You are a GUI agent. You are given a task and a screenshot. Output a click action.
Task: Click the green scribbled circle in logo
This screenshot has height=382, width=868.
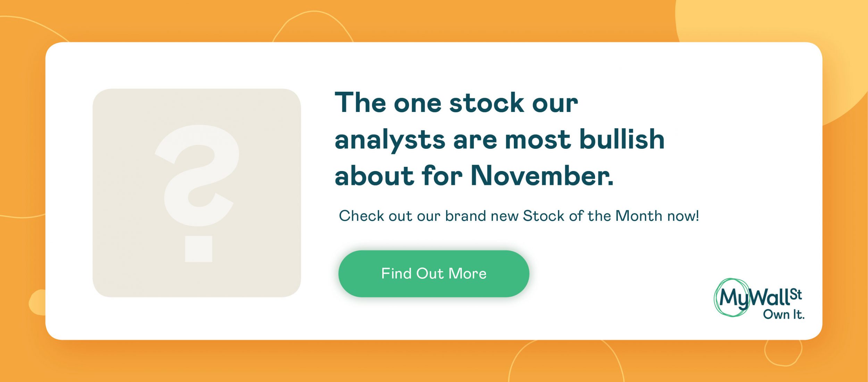tap(732, 298)
